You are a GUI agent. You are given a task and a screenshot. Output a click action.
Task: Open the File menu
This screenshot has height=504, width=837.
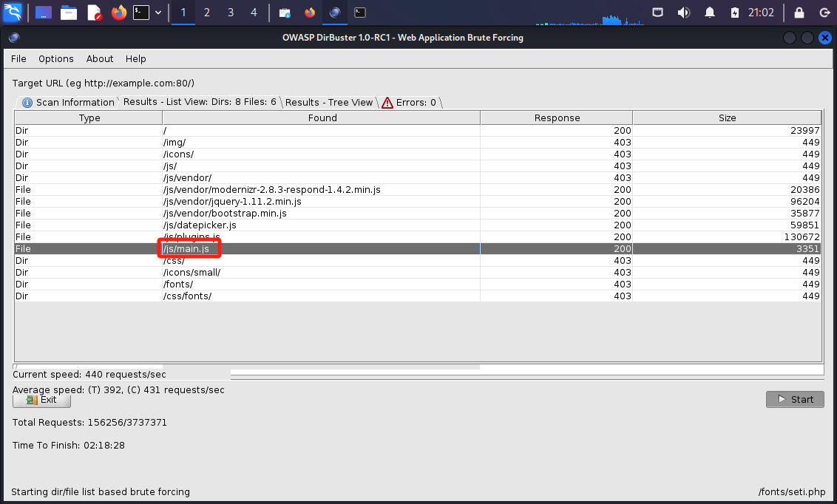tap(18, 58)
